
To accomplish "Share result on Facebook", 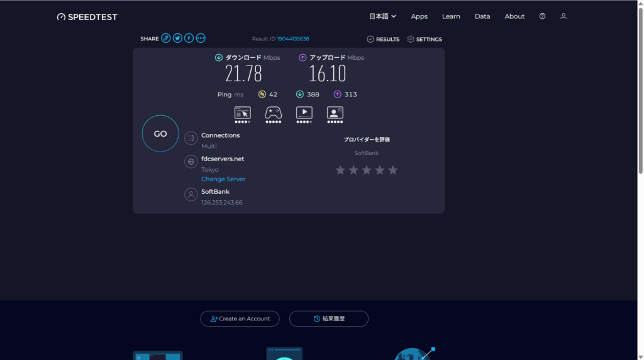I will (189, 38).
